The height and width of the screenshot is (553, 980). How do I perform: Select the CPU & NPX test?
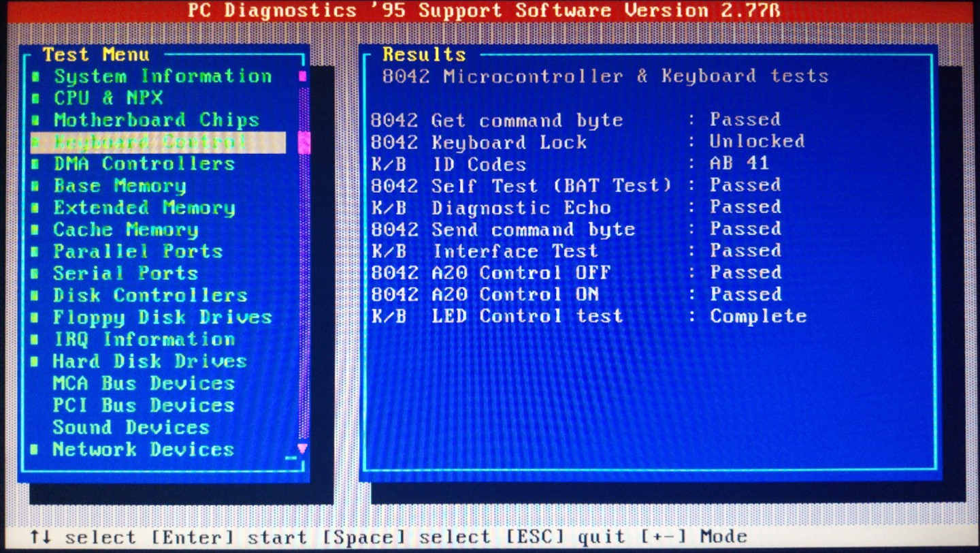point(108,98)
